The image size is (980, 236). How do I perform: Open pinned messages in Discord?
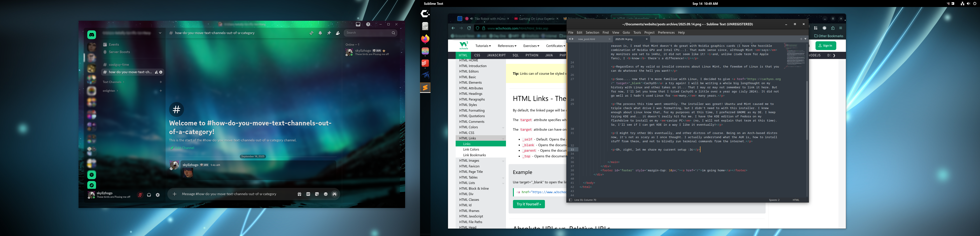[329, 33]
